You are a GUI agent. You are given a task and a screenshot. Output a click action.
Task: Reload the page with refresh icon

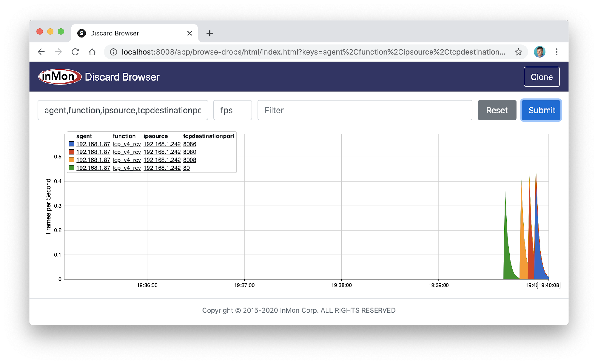75,52
